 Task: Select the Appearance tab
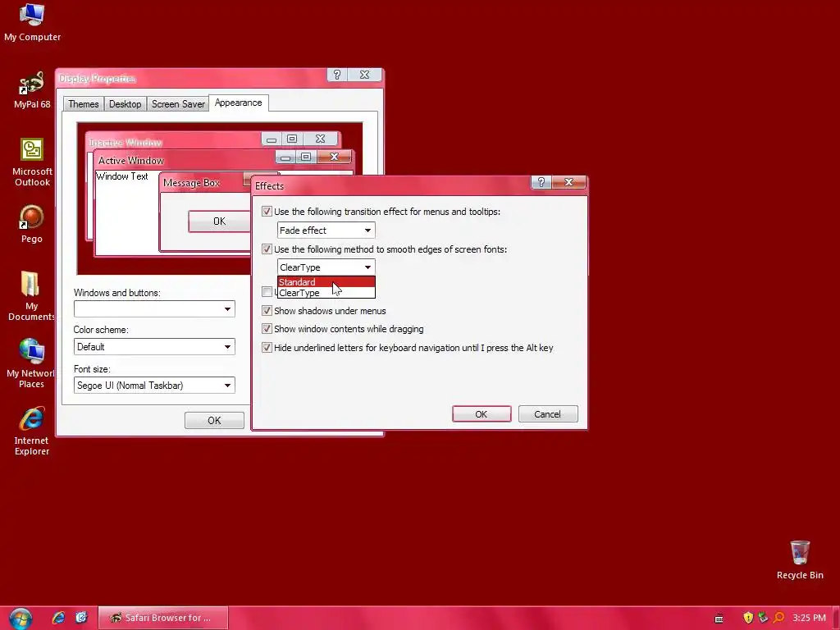coord(239,103)
